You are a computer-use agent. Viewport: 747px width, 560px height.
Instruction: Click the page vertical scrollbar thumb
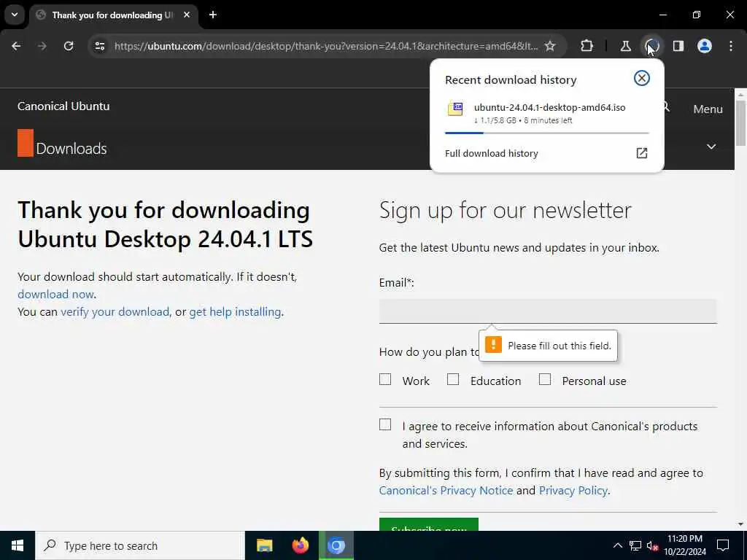coord(740,122)
